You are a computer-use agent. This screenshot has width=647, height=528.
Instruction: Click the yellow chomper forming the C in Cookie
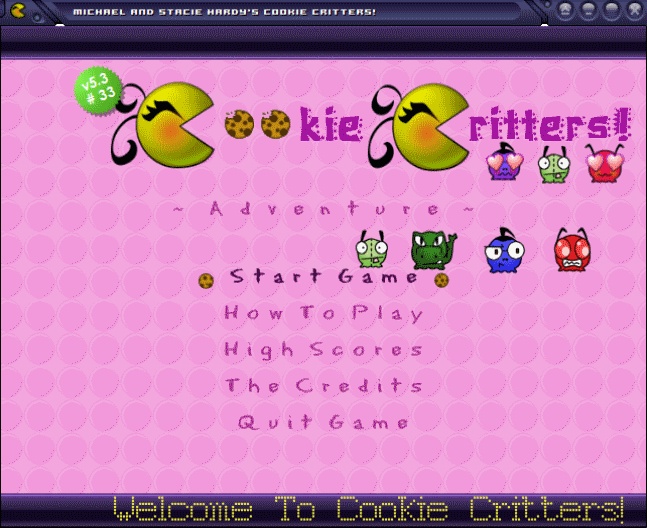pos(173,125)
